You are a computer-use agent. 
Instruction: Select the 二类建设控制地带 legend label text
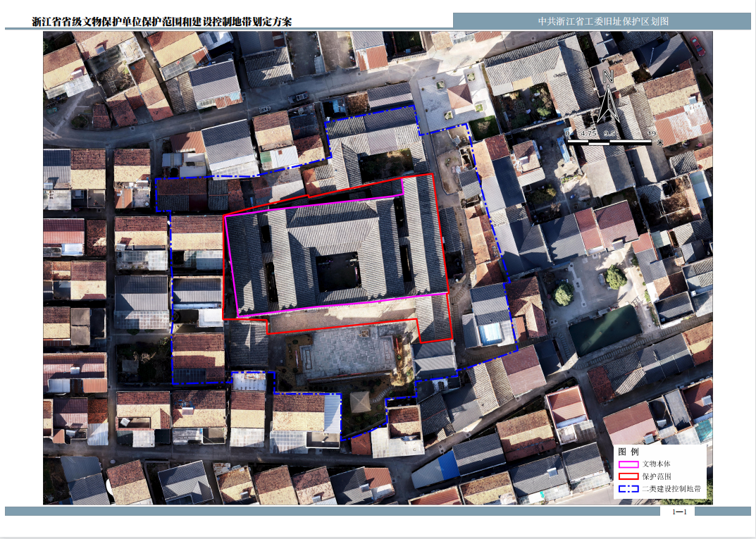[x=670, y=488]
